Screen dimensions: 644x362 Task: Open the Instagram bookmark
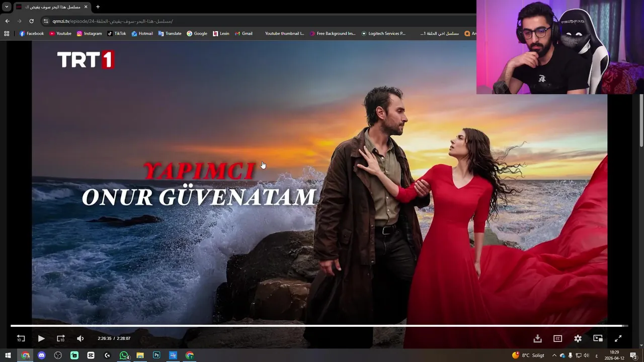coord(89,34)
